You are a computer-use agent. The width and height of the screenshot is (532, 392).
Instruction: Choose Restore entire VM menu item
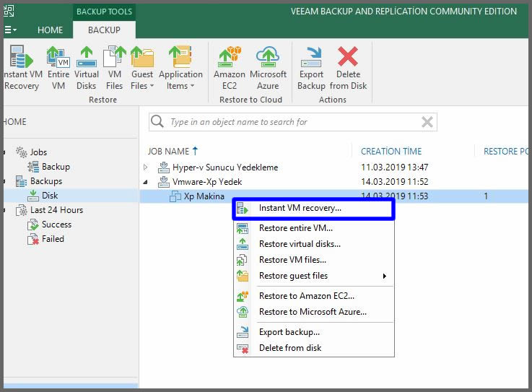click(313, 228)
